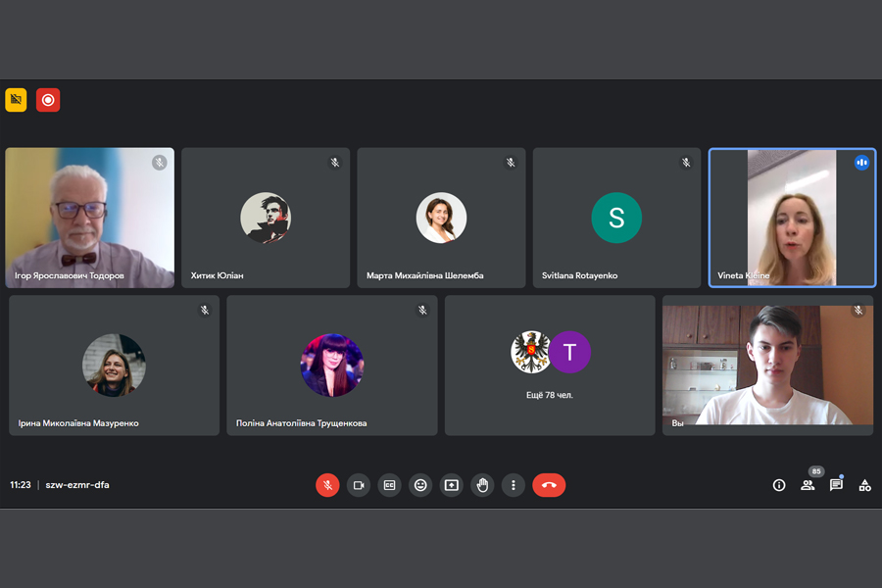Click the name label Svitlana Rotayenko
The image size is (882, 588).
(x=579, y=275)
